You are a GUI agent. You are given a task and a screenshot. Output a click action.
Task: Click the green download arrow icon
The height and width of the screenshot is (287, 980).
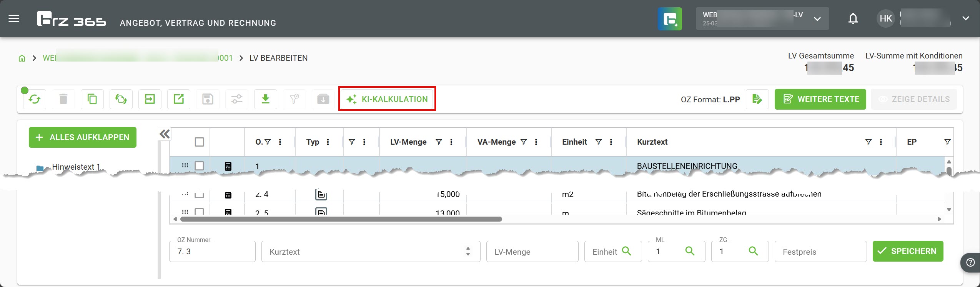click(265, 99)
